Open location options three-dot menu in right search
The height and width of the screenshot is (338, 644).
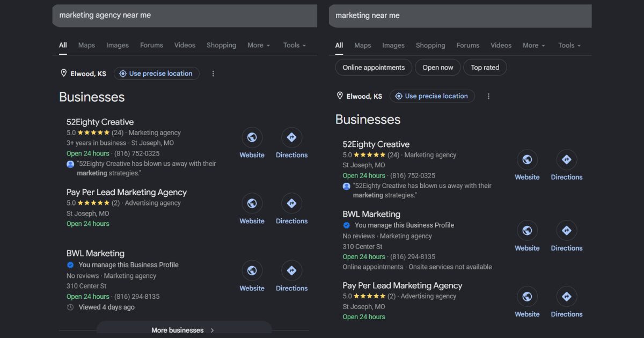[x=488, y=96]
